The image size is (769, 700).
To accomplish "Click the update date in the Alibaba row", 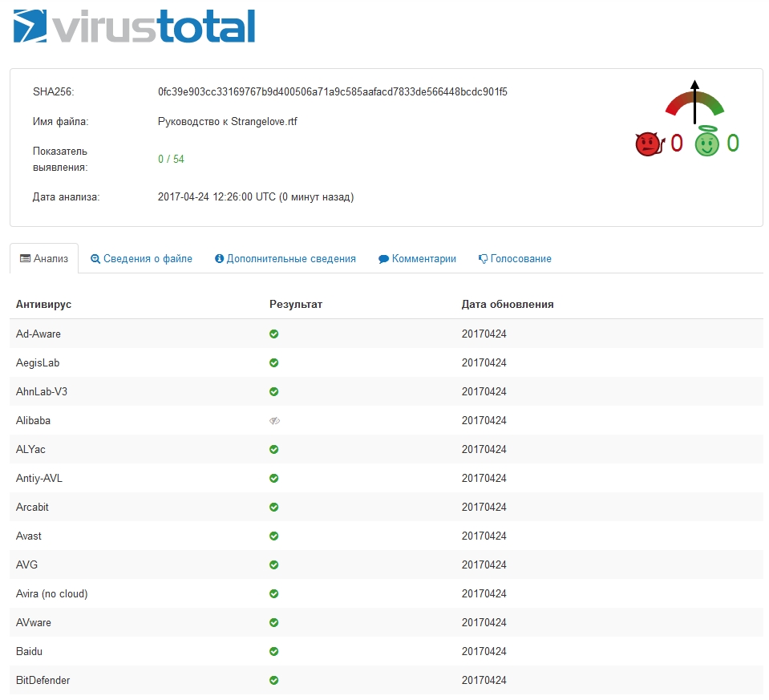I will [x=484, y=420].
